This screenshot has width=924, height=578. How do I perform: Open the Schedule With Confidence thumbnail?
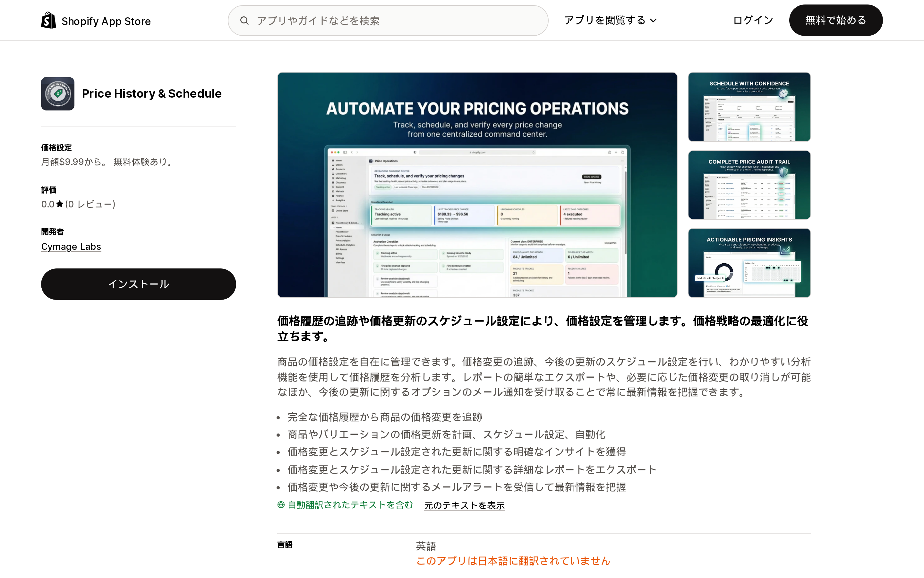(x=749, y=107)
